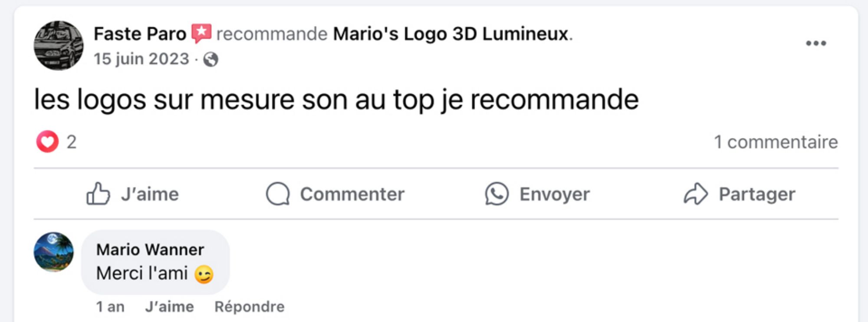Viewport: 868px width, 322px height.
Task: Click the Partager arrow icon
Action: click(696, 194)
